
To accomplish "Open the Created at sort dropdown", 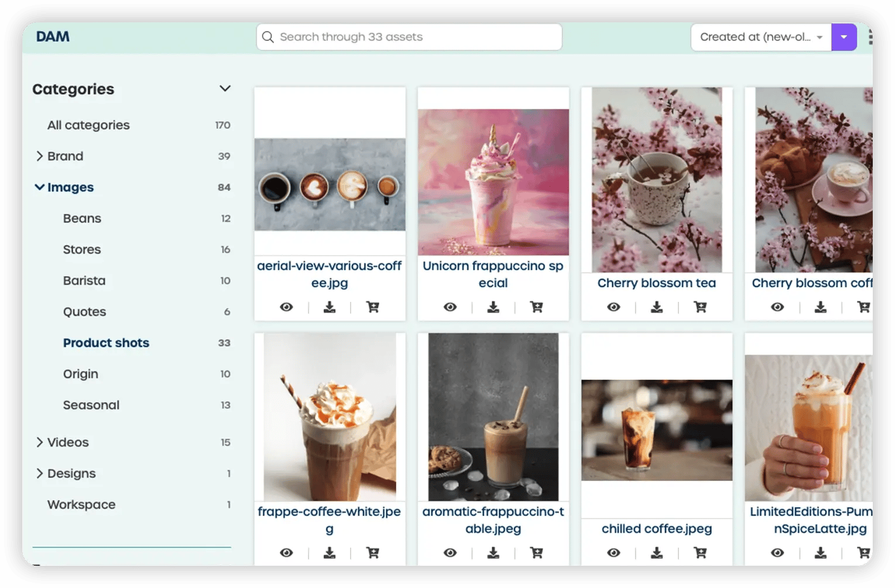I will pyautogui.click(x=761, y=37).
